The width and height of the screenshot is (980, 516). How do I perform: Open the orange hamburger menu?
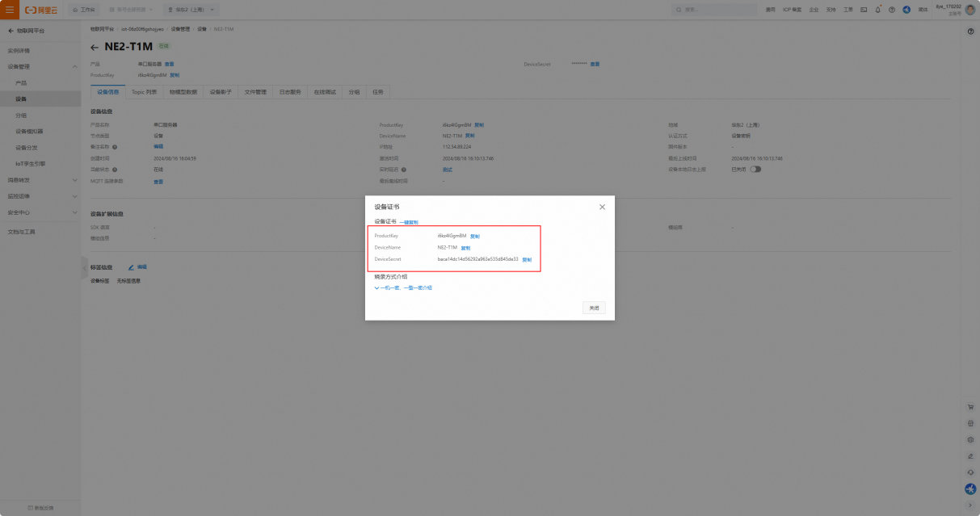(10, 10)
